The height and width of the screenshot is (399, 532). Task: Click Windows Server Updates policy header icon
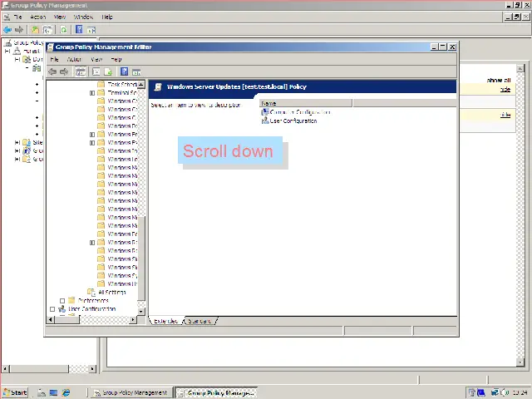click(158, 86)
